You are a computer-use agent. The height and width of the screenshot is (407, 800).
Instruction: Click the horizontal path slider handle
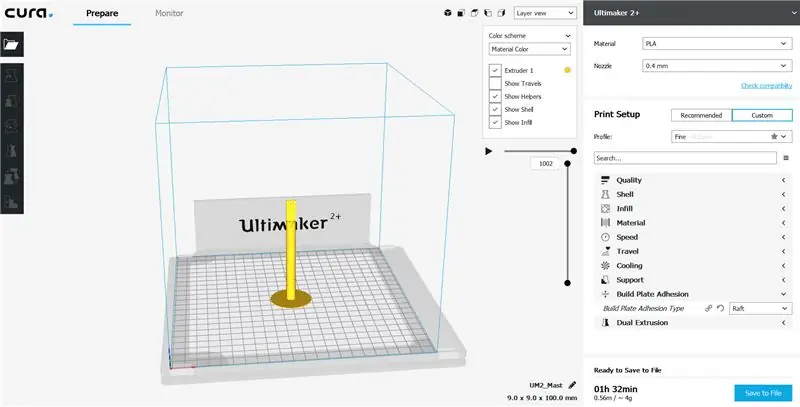click(574, 151)
